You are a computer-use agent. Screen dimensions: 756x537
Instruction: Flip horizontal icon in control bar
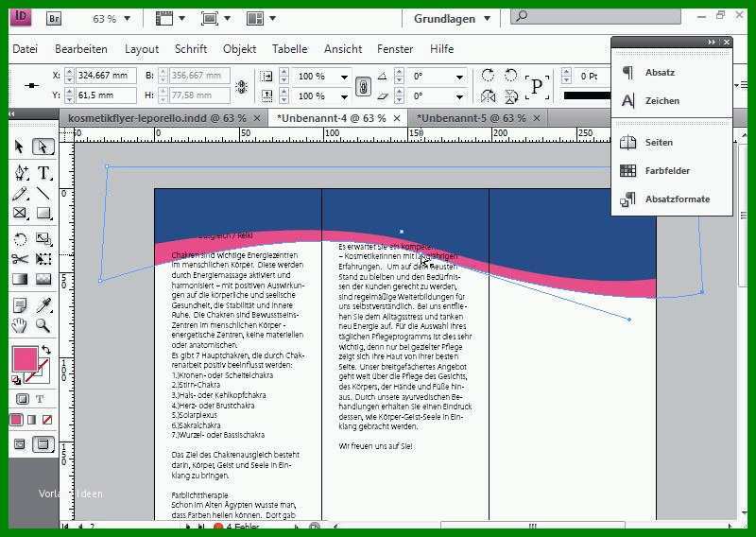(488, 96)
